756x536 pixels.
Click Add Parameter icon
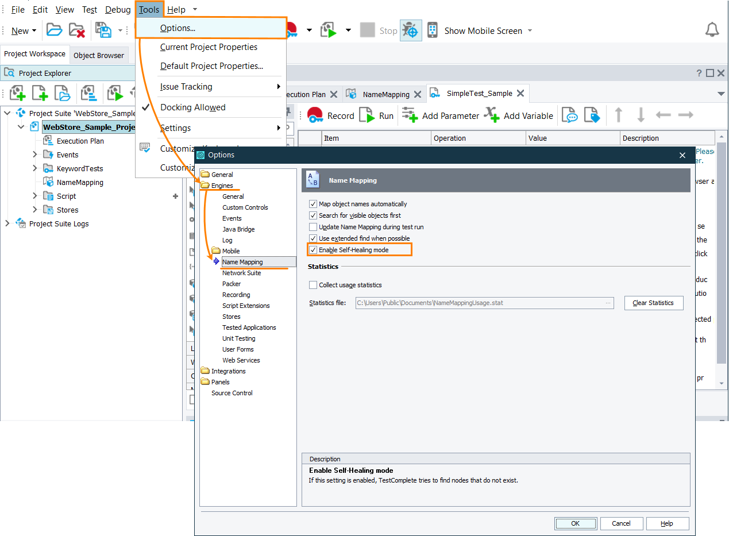(410, 115)
